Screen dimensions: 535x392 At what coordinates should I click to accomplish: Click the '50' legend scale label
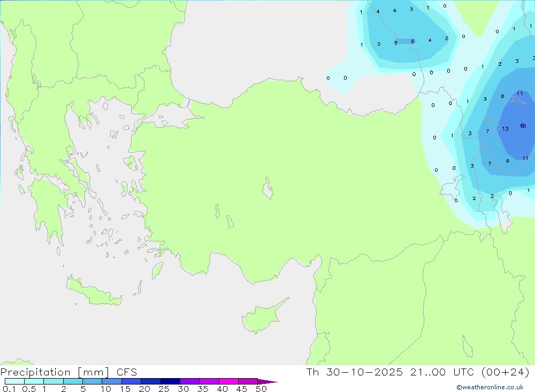(261, 389)
